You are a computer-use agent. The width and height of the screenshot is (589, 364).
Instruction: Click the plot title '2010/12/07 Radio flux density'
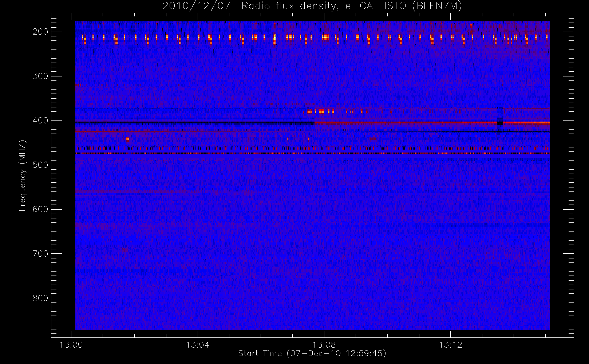pyautogui.click(x=312, y=6)
